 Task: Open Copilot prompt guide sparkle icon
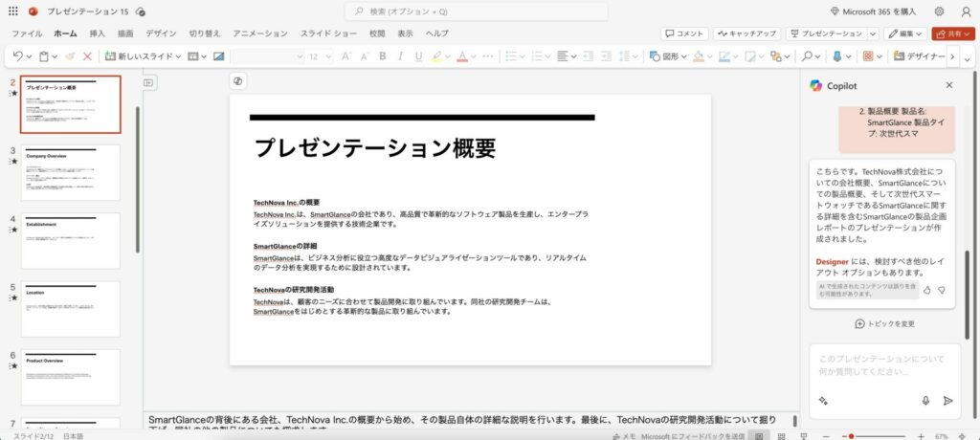pyautogui.click(x=823, y=401)
